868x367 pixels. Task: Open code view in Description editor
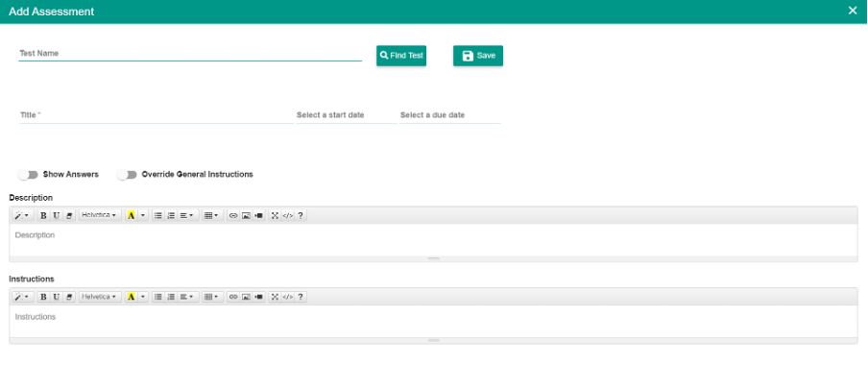287,215
